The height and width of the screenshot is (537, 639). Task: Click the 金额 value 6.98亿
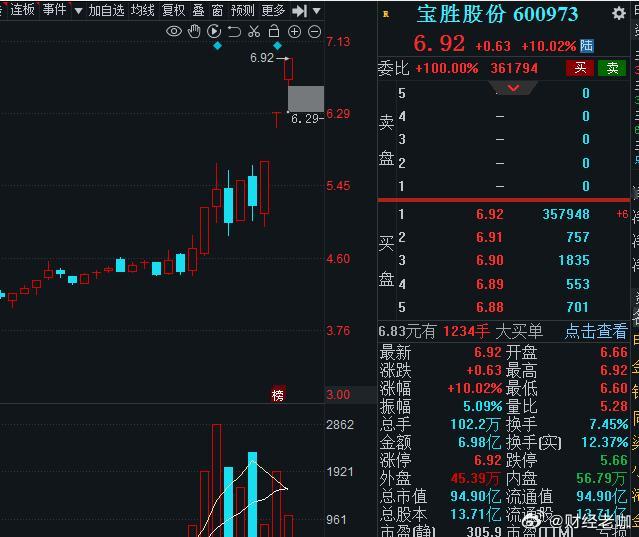coord(480,442)
